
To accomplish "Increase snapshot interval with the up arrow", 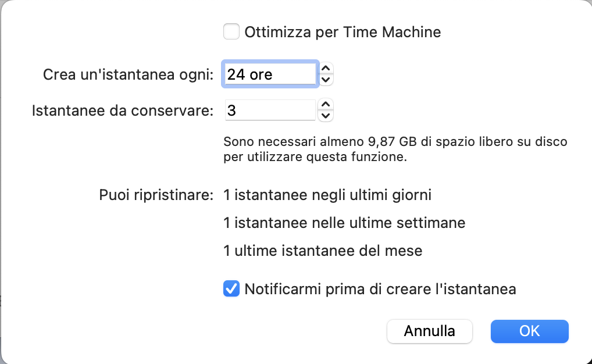I will [x=326, y=68].
